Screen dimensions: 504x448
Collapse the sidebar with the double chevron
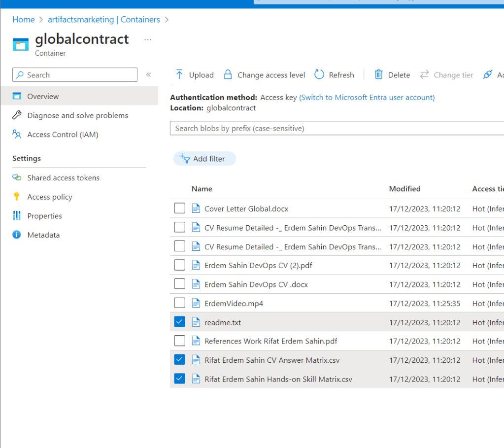(148, 74)
